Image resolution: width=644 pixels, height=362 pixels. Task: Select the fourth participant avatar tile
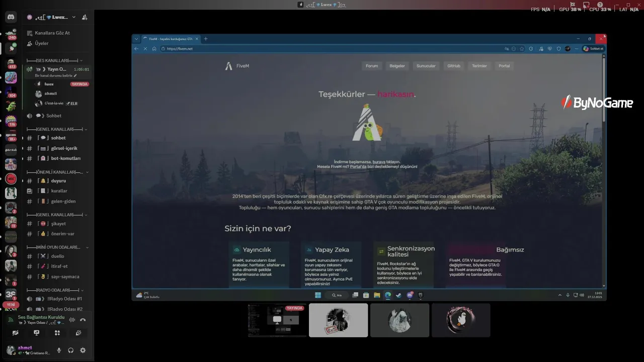click(x=461, y=320)
